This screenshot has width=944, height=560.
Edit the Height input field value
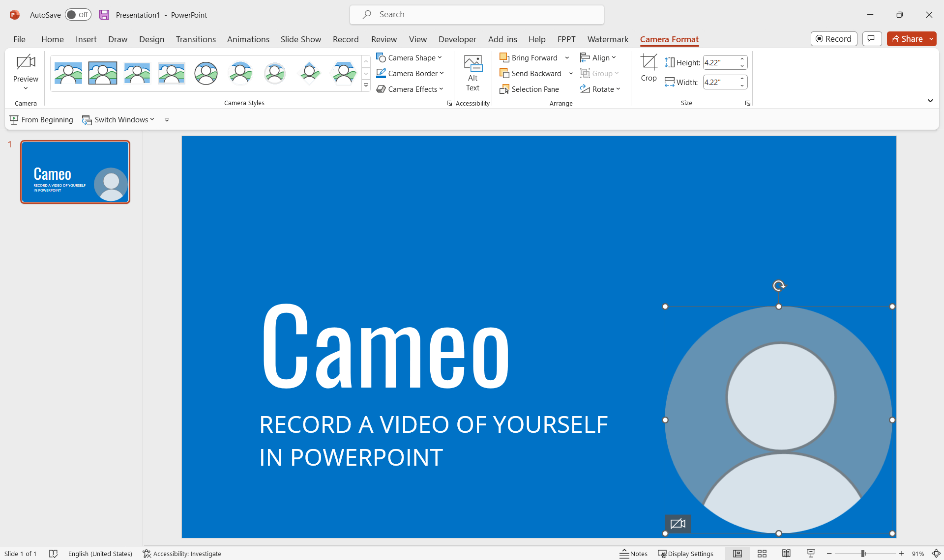coord(720,63)
